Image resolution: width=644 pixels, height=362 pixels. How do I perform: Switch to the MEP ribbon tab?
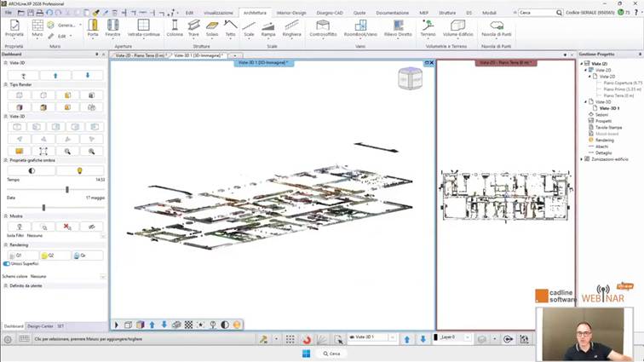[x=424, y=13]
